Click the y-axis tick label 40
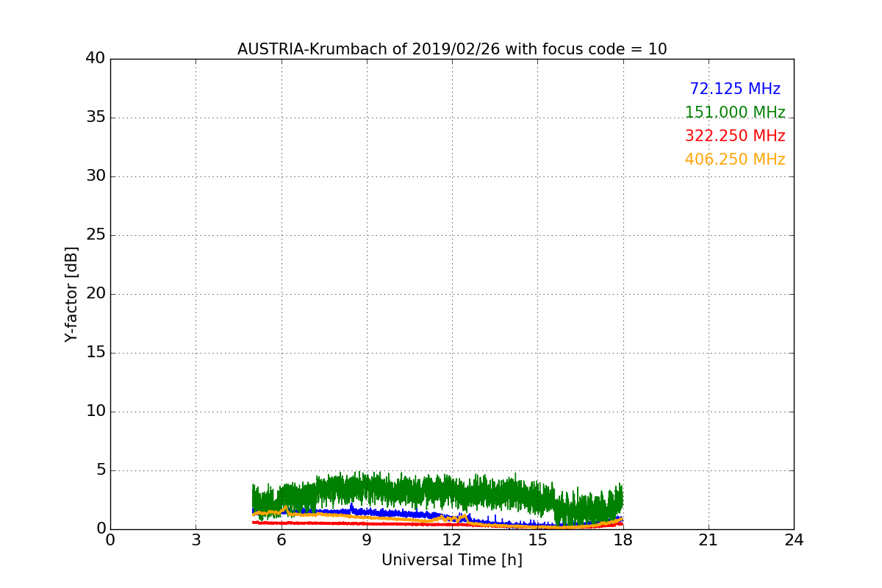Viewport: 882px width, 588px height. (96, 59)
